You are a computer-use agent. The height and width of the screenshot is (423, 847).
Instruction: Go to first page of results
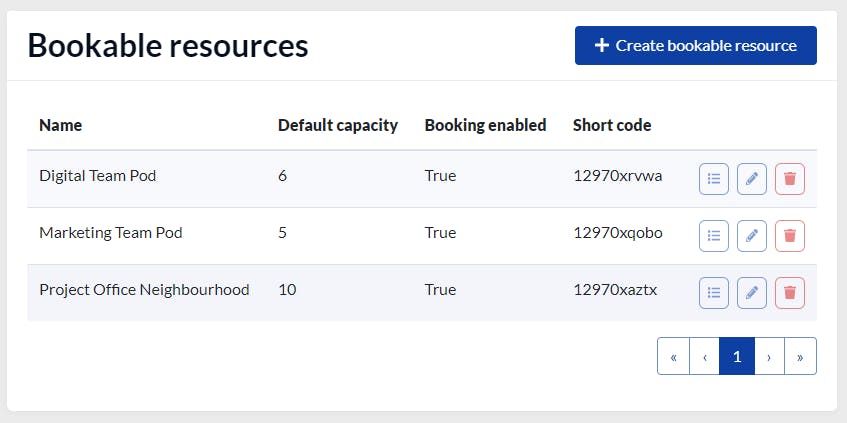673,356
